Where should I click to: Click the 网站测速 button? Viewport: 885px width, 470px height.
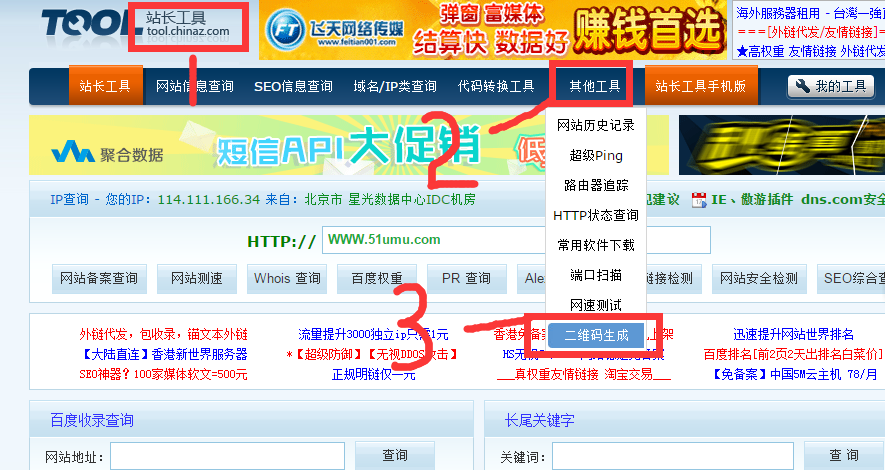pyautogui.click(x=196, y=279)
